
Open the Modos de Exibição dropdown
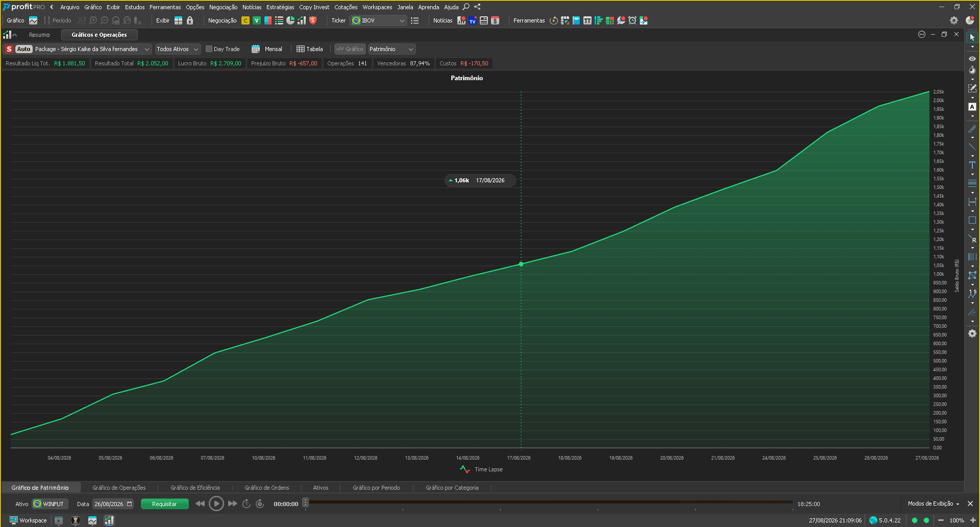pos(934,504)
